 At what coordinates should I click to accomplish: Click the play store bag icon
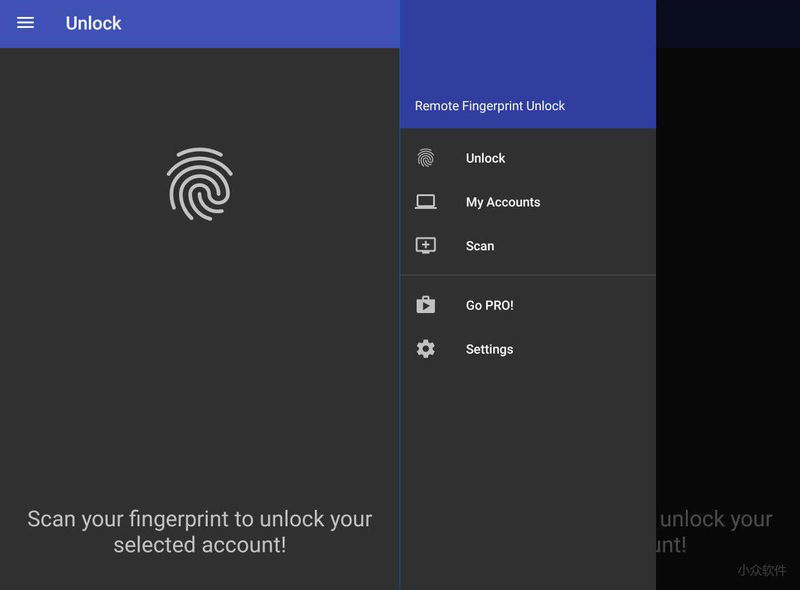[426, 305]
